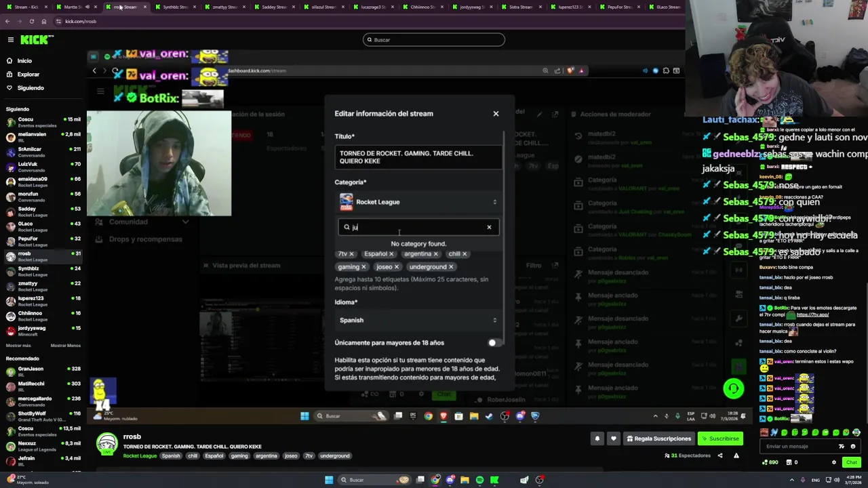
Task: Edit the stream Título text field
Action: 418,157
